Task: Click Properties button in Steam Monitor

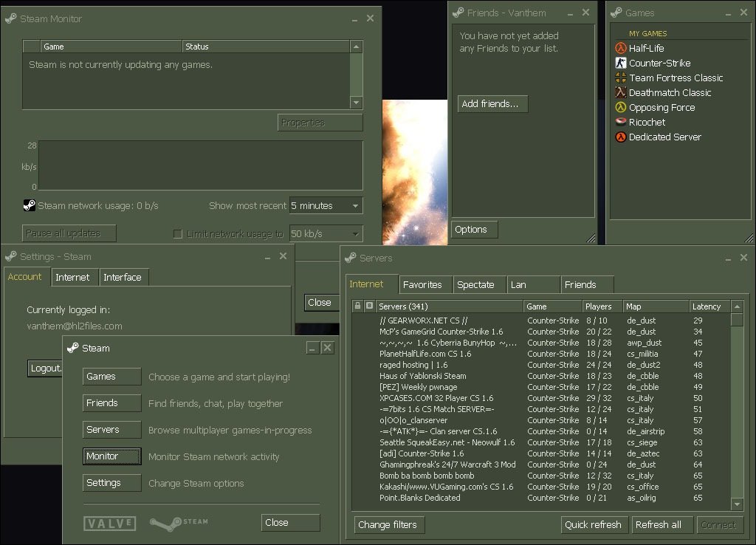Action: 320,123
